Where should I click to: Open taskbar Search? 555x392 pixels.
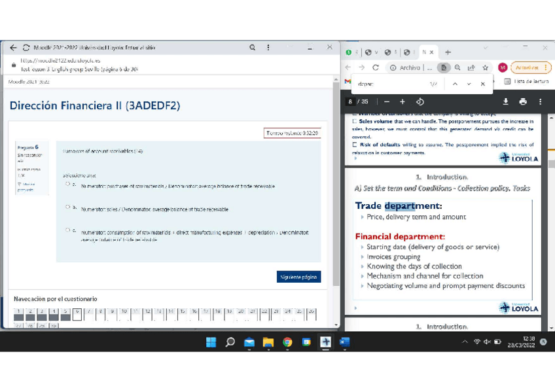tap(230, 342)
